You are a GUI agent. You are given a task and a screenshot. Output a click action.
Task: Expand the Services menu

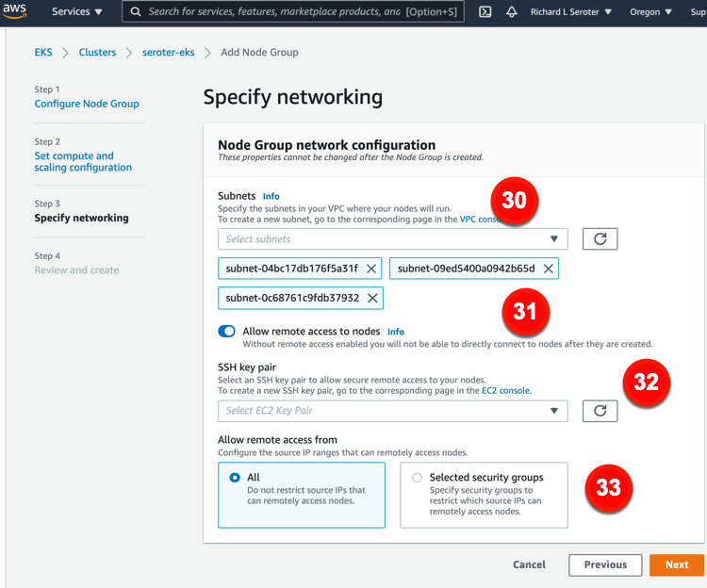(77, 12)
